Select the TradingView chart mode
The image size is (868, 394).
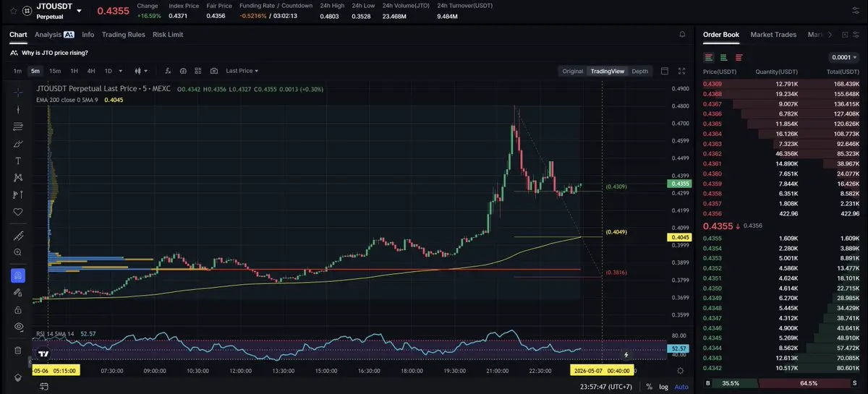(608, 71)
